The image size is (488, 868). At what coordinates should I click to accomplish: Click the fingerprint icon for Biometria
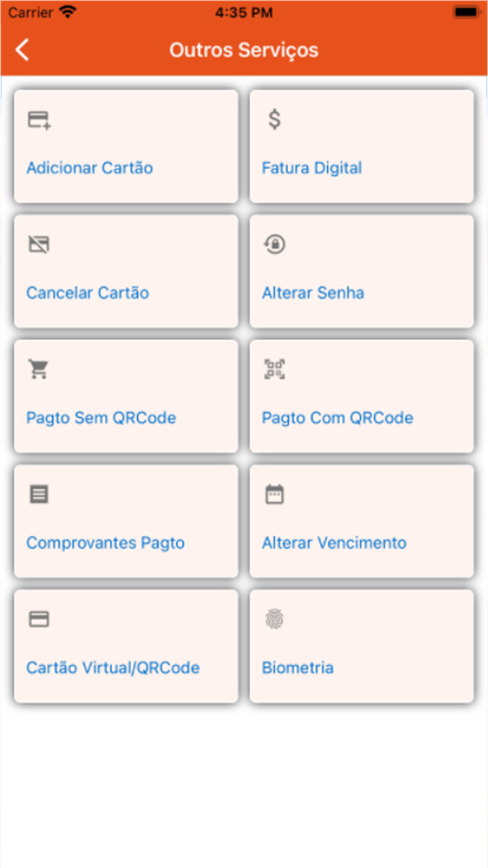point(275,619)
